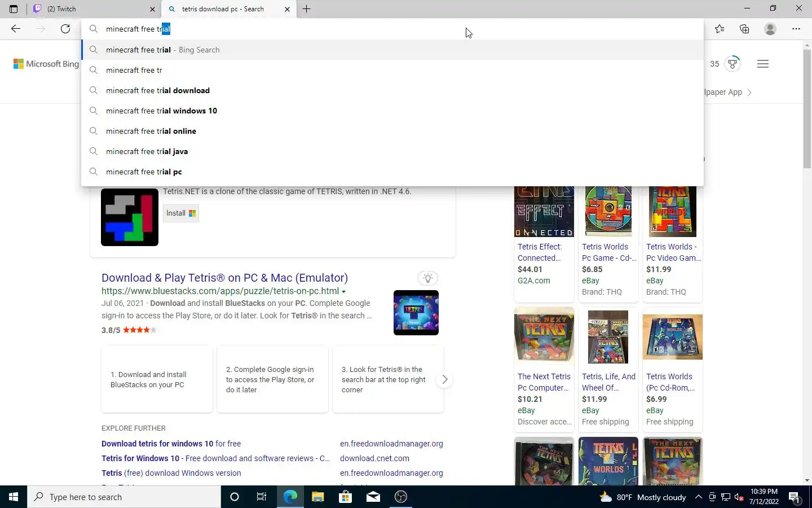This screenshot has width=812, height=508.
Task: Open the Windows Start menu
Action: [x=14, y=497]
